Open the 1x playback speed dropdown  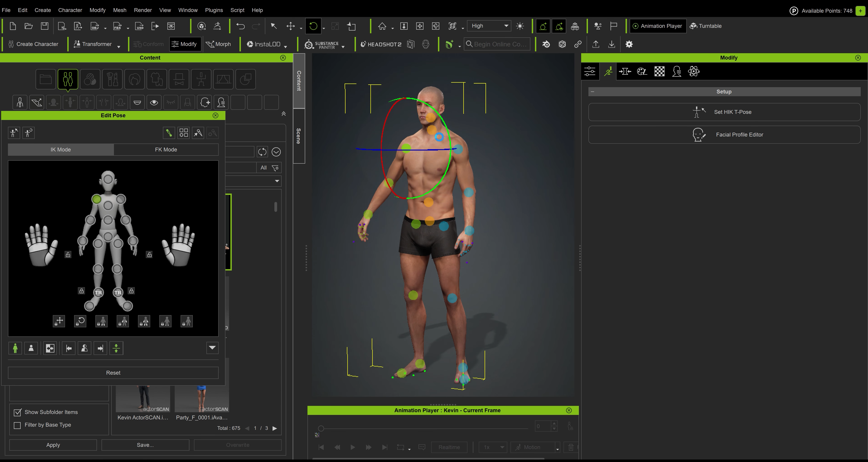[493, 448]
